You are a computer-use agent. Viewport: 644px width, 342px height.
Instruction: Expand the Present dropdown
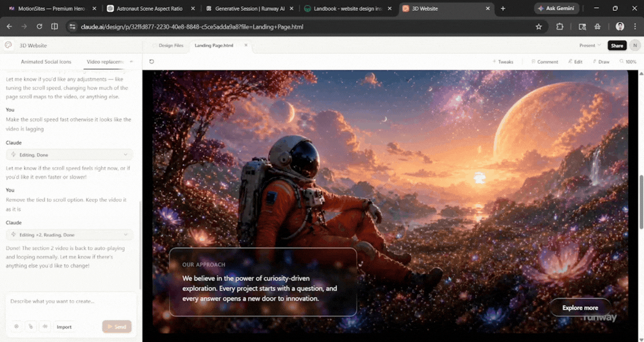click(590, 45)
